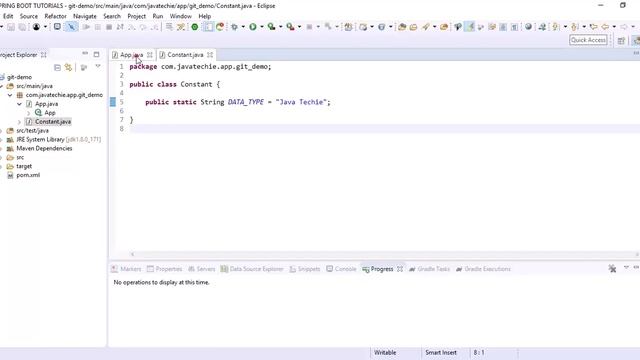640x360 pixels.
Task: Click the Open Type folder icon
Action: (402, 27)
